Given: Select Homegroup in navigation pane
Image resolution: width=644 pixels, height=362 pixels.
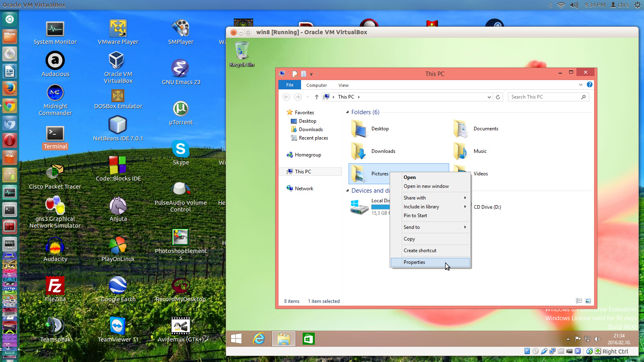Looking at the screenshot, I should click(x=304, y=155).
